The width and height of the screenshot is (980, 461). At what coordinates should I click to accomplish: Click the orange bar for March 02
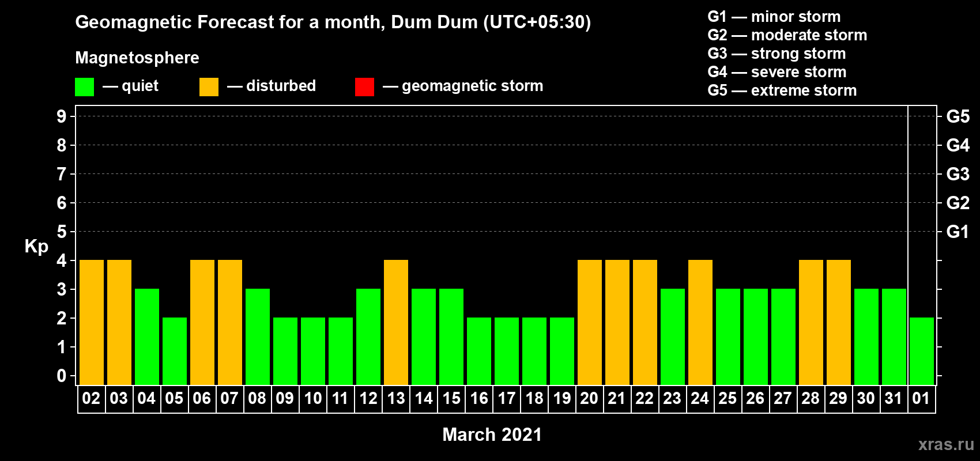pos(92,322)
